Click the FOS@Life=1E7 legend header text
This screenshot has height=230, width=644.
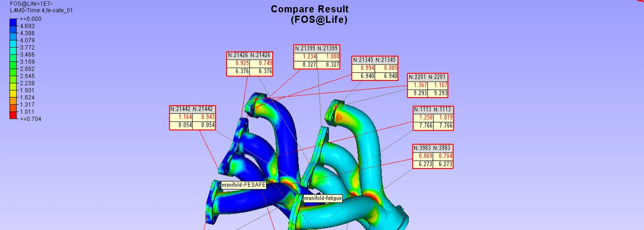[x=31, y=4]
